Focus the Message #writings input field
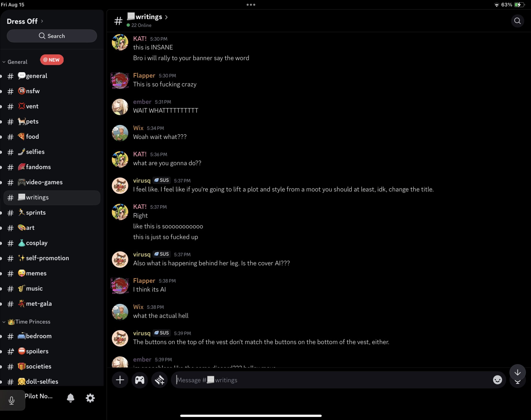The height and width of the screenshot is (420, 531). 332,380
